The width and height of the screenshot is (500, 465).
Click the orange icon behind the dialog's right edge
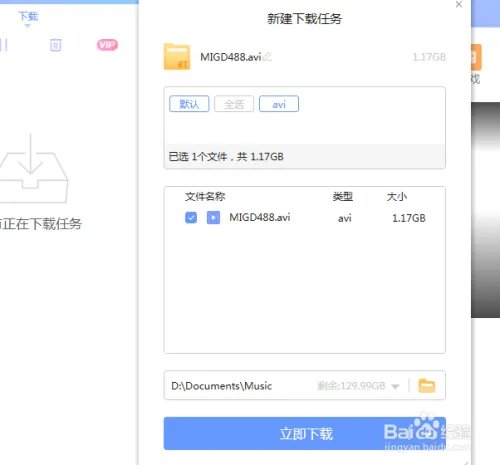pyautogui.click(x=477, y=57)
